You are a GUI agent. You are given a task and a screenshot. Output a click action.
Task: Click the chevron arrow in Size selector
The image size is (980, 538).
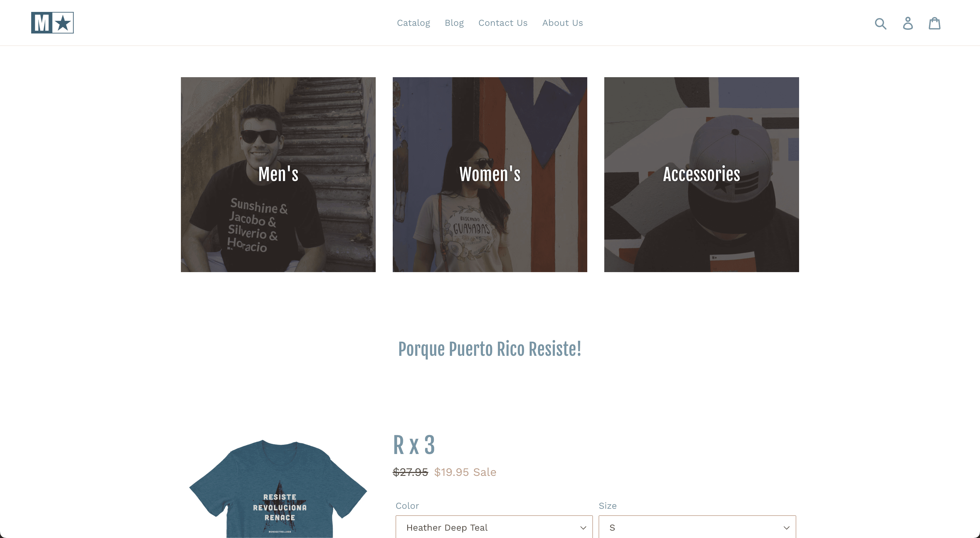tap(786, 528)
